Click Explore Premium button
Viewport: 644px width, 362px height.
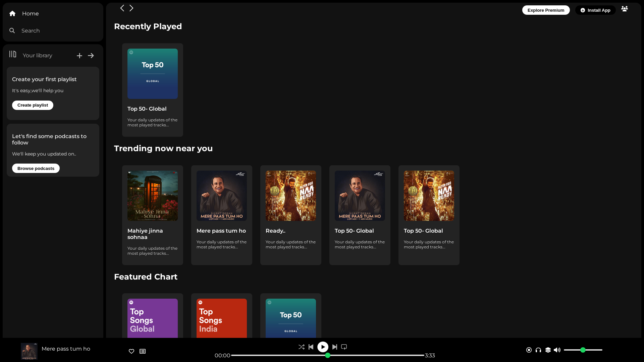coord(546,10)
